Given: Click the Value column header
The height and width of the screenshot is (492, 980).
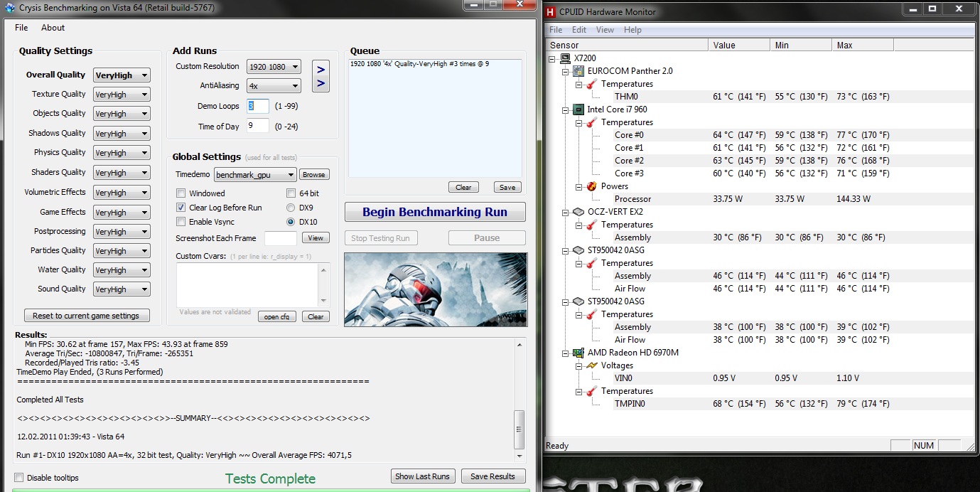Looking at the screenshot, I should (739, 45).
